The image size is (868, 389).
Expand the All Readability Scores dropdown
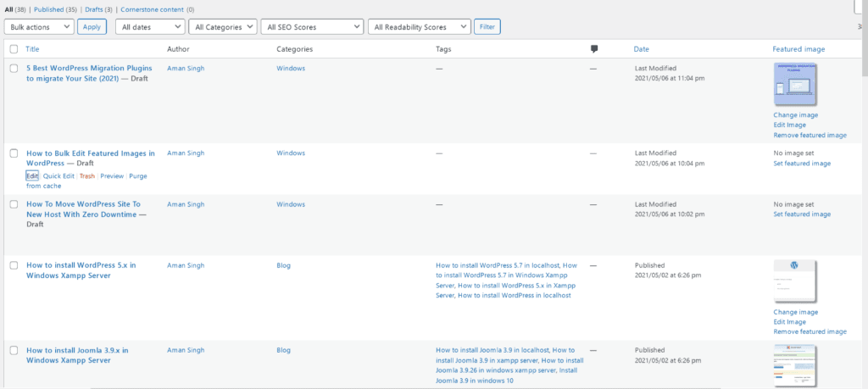click(419, 26)
